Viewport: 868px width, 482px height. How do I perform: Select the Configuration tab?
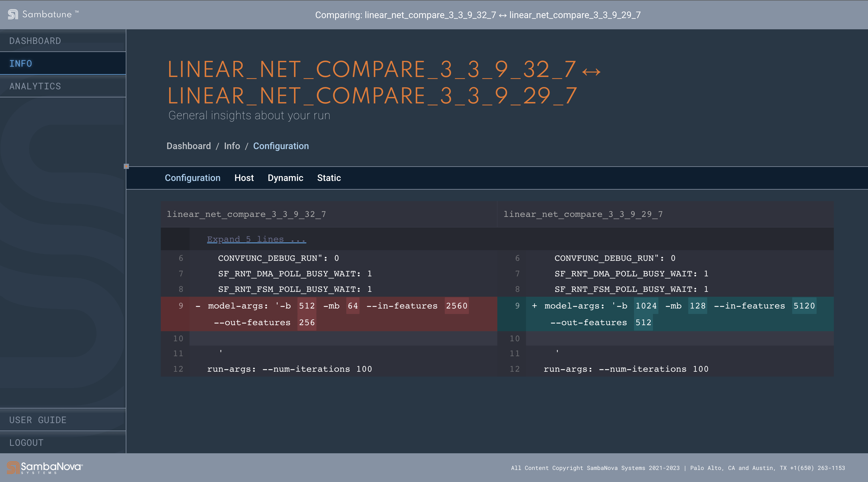pos(192,178)
